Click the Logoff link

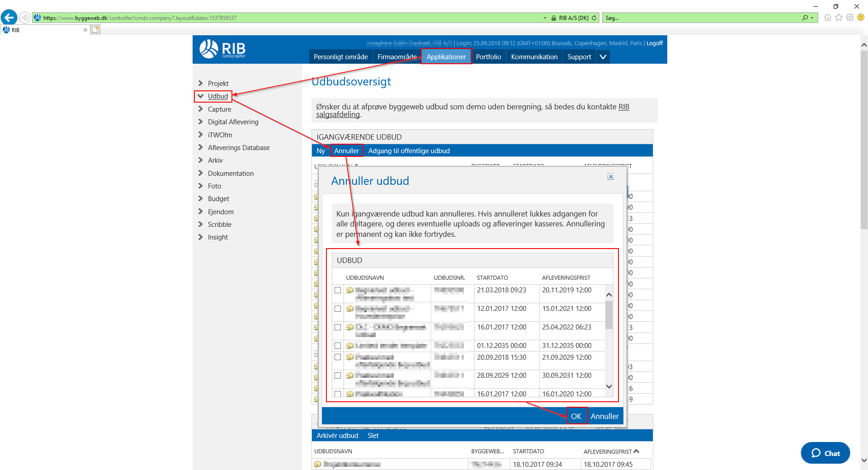click(654, 43)
